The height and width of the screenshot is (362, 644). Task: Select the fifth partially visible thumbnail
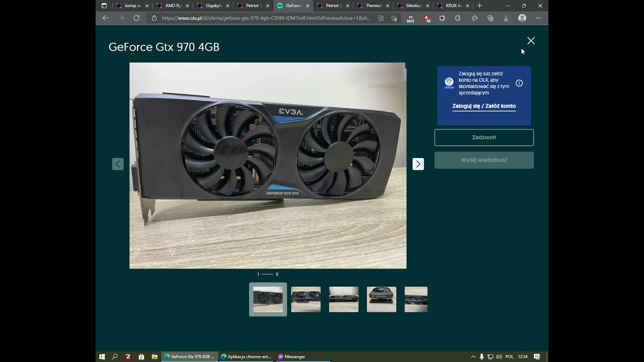[416, 299]
